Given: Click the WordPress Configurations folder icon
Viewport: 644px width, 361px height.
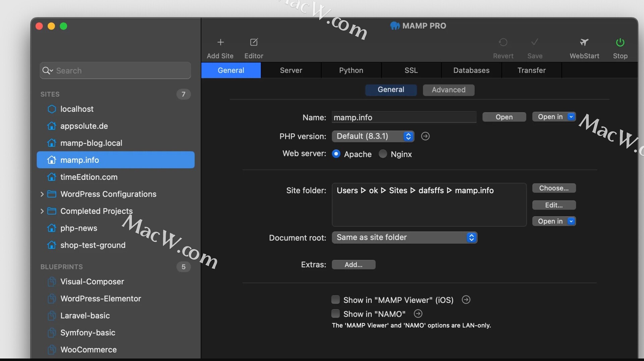Looking at the screenshot, I should coord(52,194).
